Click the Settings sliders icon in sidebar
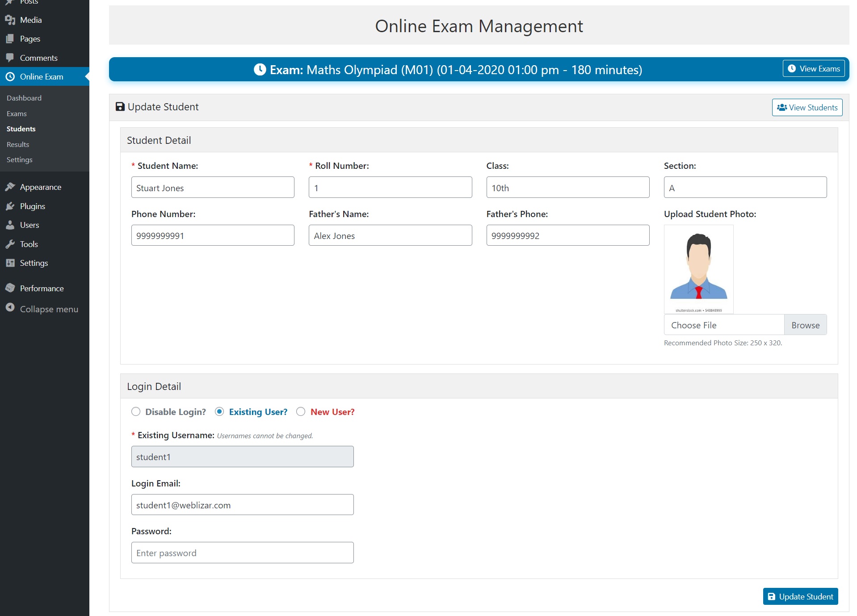 tap(10, 263)
